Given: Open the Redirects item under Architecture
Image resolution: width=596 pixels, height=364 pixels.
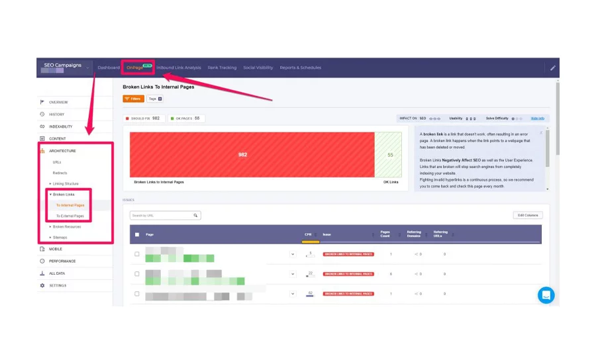Looking at the screenshot, I should (60, 173).
